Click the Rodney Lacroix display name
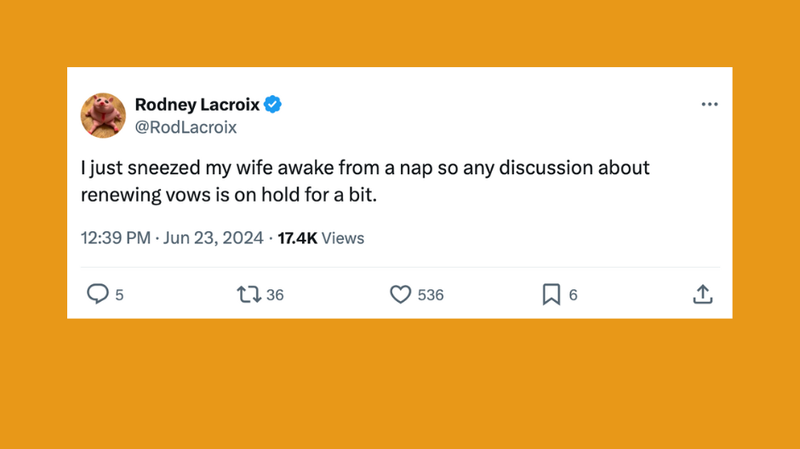800x449 pixels. pos(195,105)
